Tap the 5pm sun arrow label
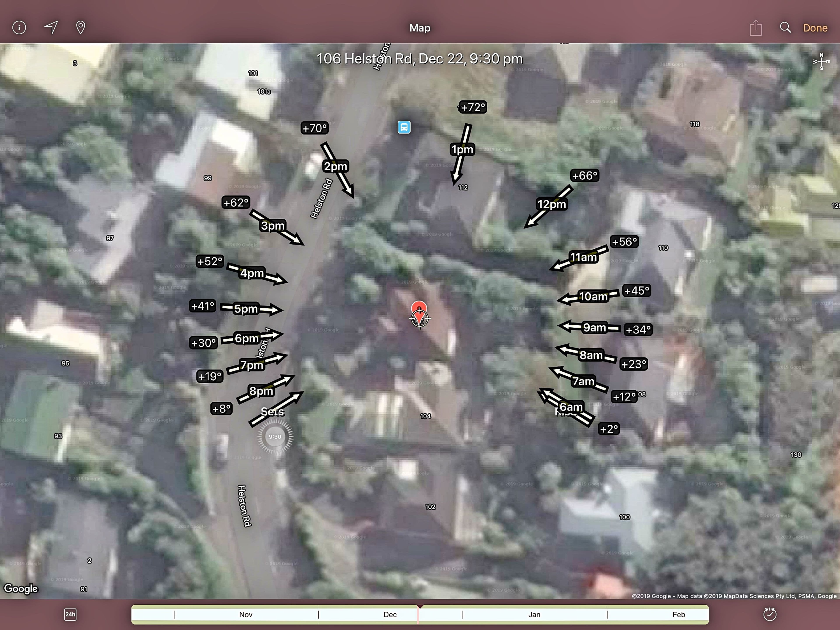 pos(246,309)
